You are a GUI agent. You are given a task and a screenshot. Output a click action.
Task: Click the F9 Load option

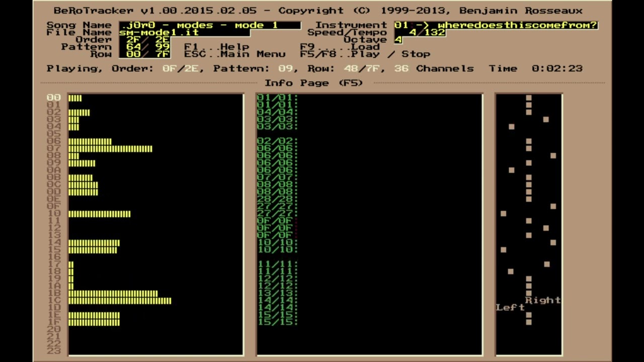(x=340, y=47)
